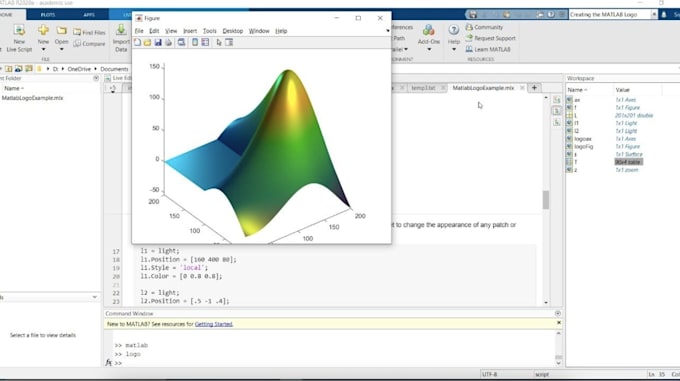Screen dimensions: 680x381
Task: Select the MatlabLogoExample.mlx editor tab
Action: (x=483, y=88)
